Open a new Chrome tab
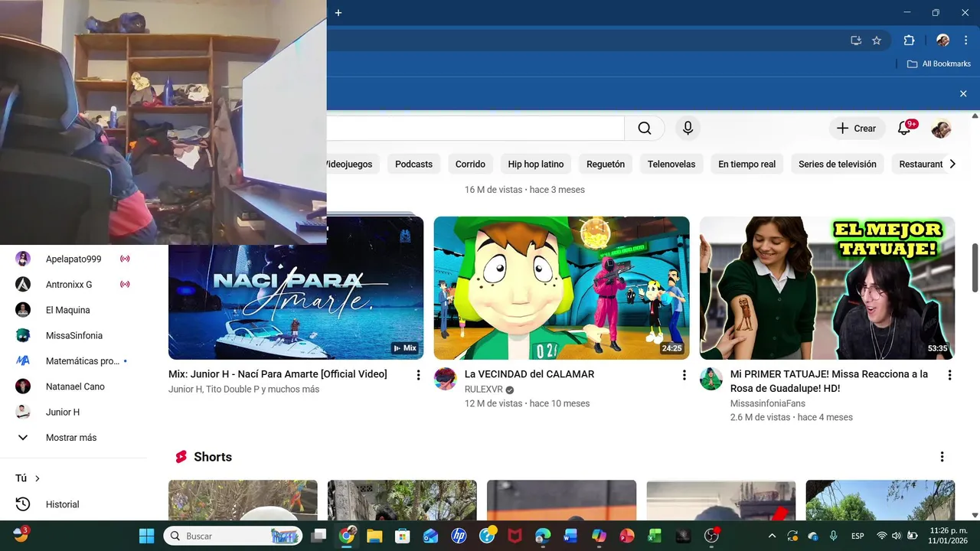This screenshot has width=980, height=551. click(x=338, y=12)
